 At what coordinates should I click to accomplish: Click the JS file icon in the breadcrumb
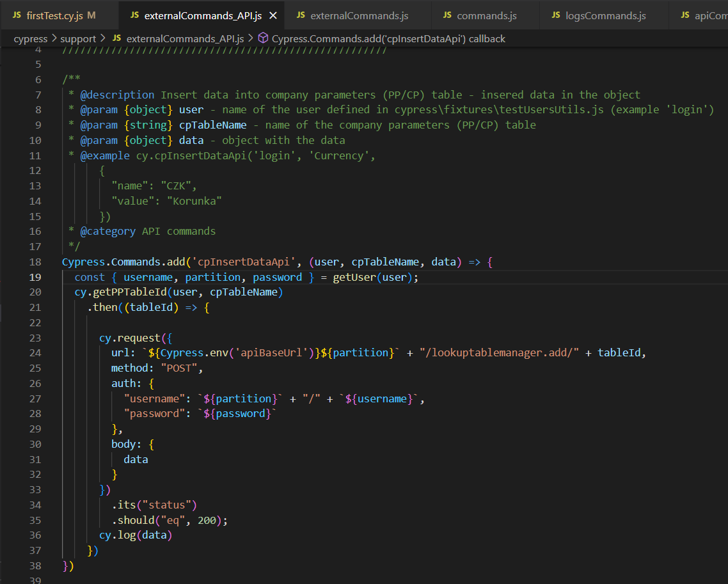point(116,39)
